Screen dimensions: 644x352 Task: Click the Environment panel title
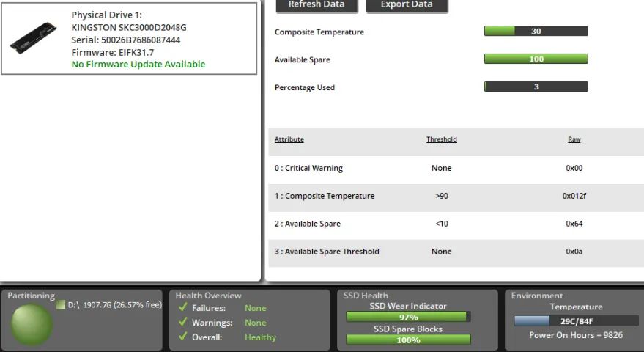[537, 296]
